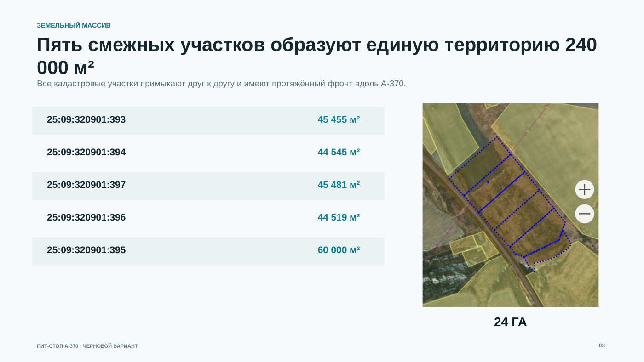Click the area value 45 481 м²
Image resolution: width=644 pixels, height=362 pixels.
339,185
